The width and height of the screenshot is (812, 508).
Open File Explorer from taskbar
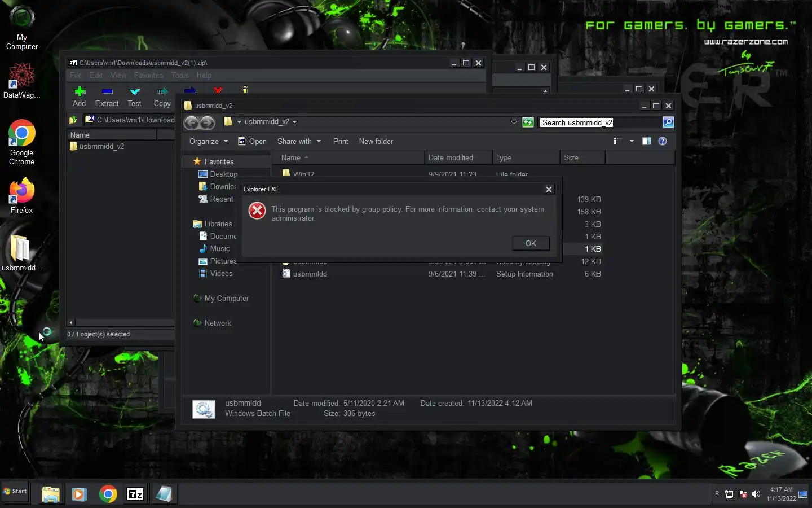pos(51,494)
